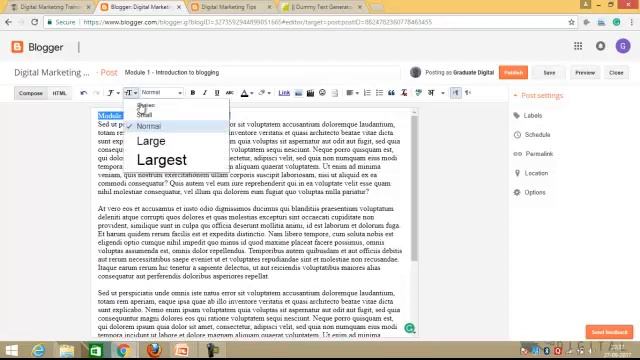Apply blockquote formatting
Image resolution: width=640 pixels, height=360 pixels.
click(x=391, y=93)
